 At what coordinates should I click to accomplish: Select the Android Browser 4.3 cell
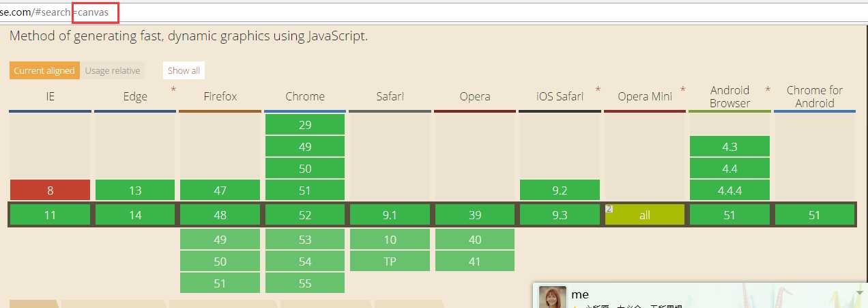[729, 146]
